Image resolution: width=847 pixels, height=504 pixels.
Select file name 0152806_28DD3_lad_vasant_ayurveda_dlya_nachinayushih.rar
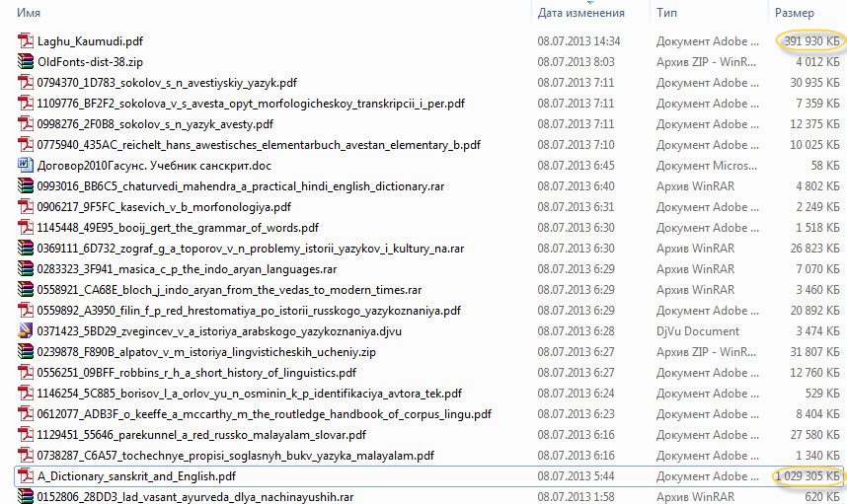195,496
